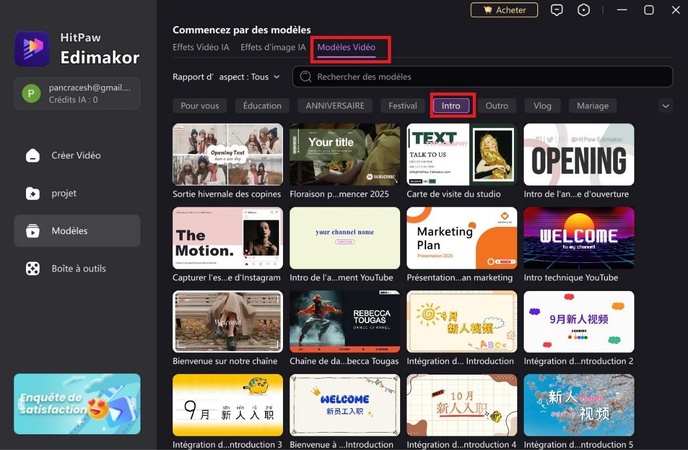
Task: Click the Présentation...an marketing caption
Action: coord(459,278)
